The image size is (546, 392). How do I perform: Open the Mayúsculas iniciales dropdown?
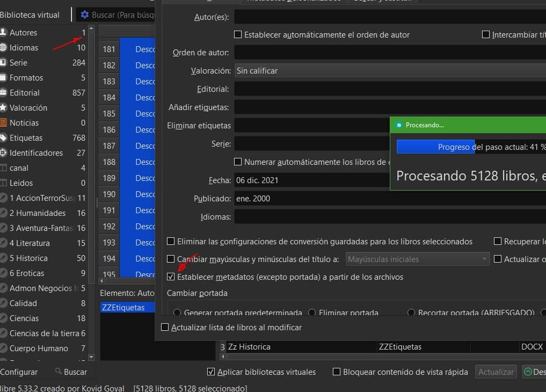click(418, 259)
